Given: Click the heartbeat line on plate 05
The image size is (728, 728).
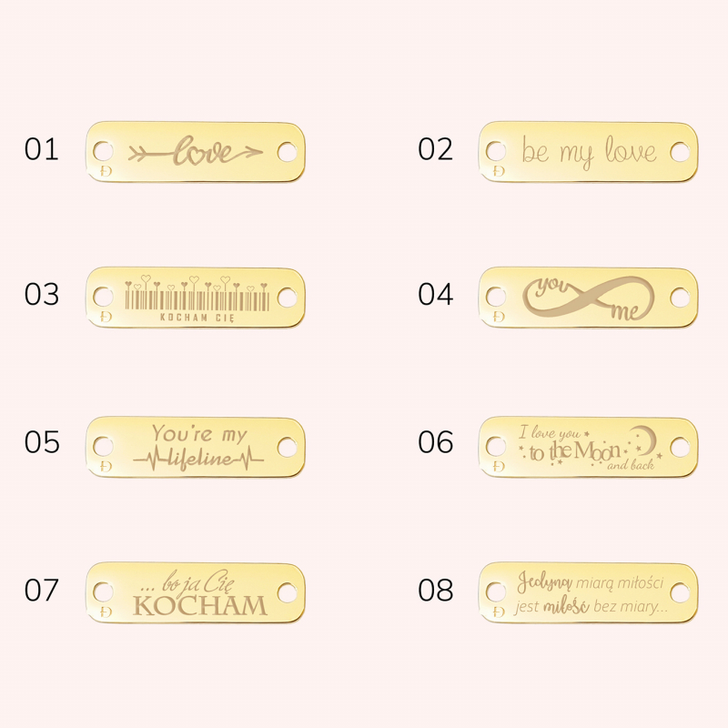Looking at the screenshot, I should pyautogui.click(x=198, y=460).
